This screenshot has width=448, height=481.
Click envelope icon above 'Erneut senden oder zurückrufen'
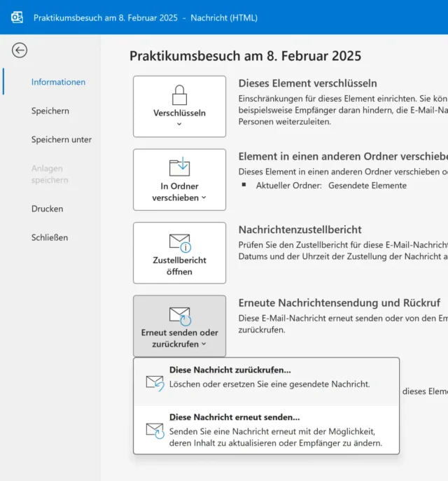[180, 316]
